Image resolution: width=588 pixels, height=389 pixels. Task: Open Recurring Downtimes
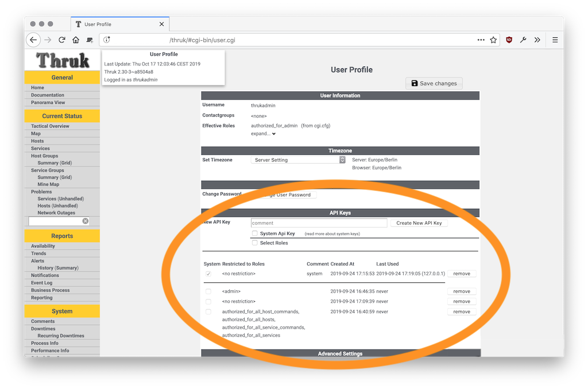(61, 336)
